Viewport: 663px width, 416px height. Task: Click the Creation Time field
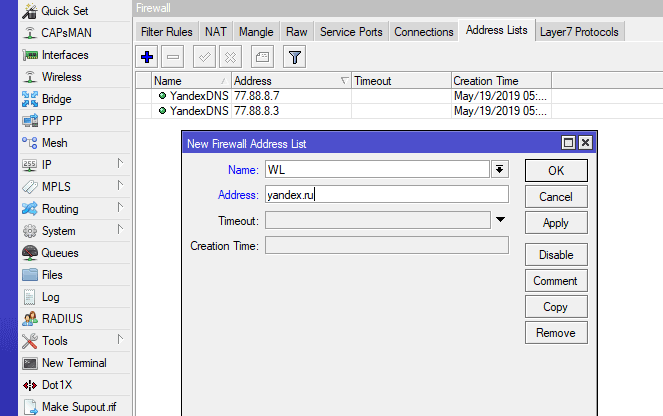coord(387,246)
